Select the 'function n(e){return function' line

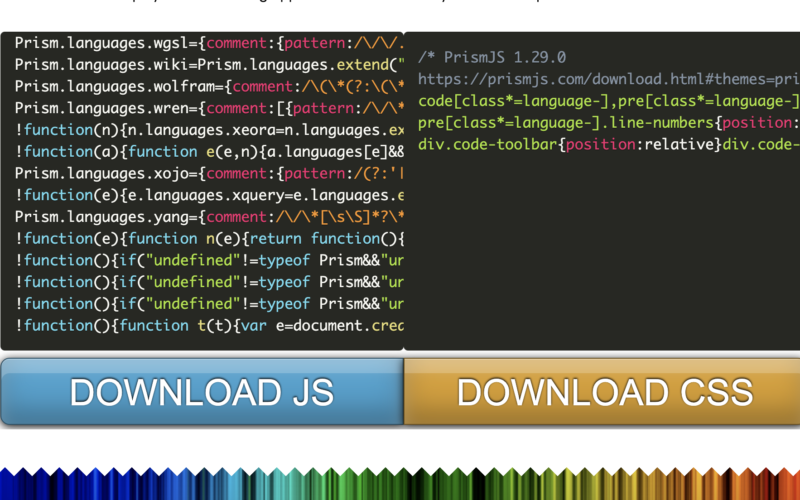click(209, 239)
